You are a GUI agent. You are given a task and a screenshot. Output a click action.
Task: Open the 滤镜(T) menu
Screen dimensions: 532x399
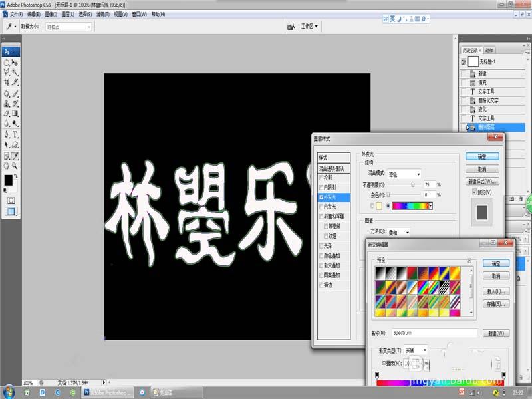(x=103, y=14)
